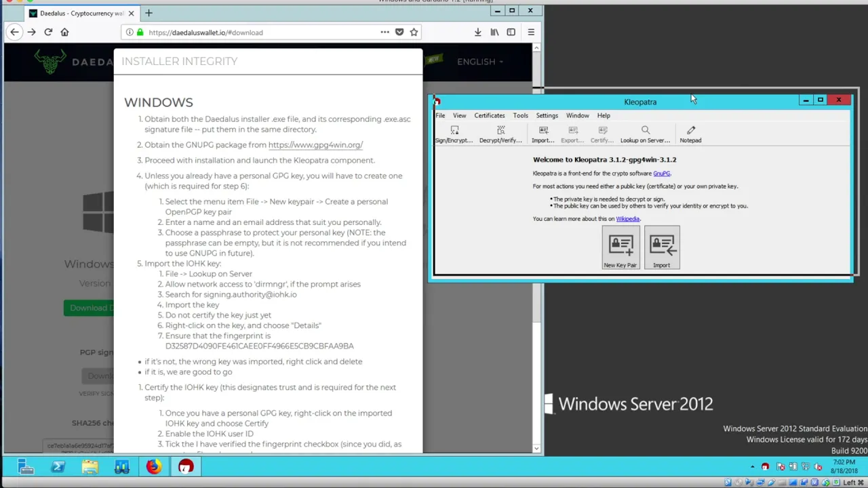This screenshot has width=868, height=488.
Task: Click the Kleopatra icon in the taskbar
Action: coord(186,466)
